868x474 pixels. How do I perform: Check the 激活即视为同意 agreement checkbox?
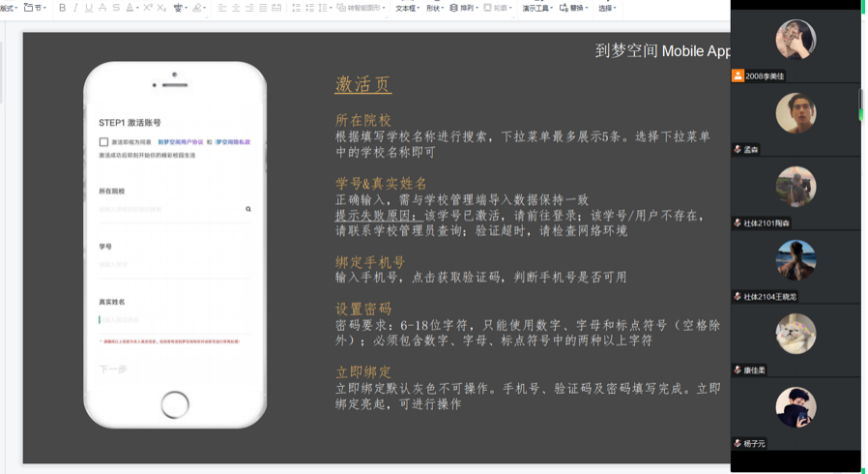(x=103, y=142)
